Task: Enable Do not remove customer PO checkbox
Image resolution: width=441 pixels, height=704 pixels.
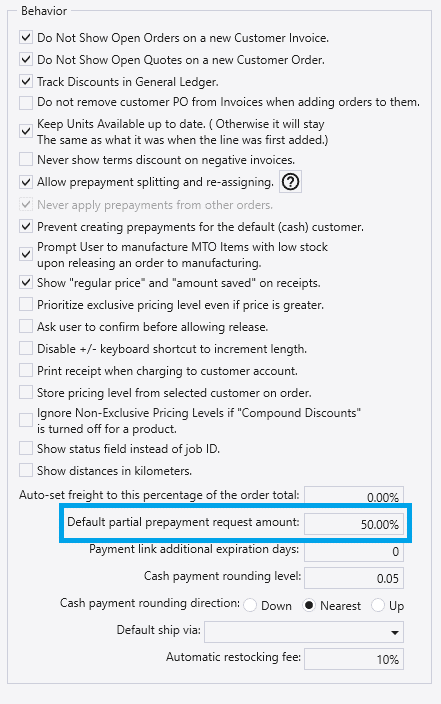Action: (26, 102)
